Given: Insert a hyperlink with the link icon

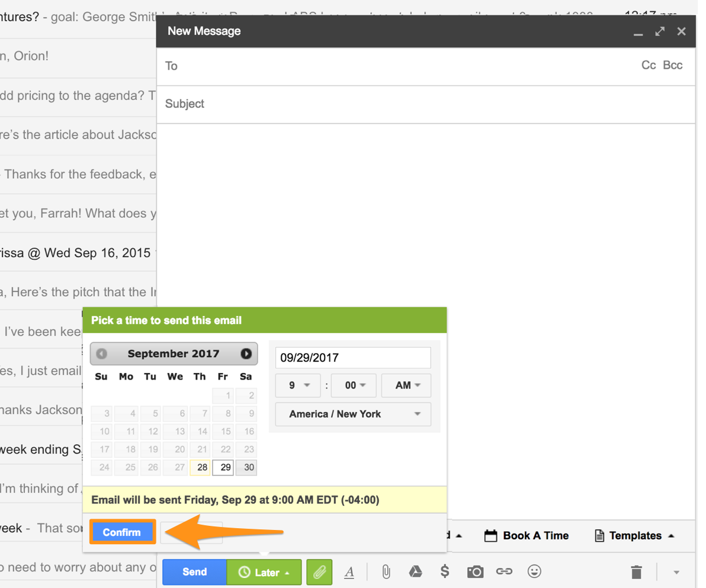Looking at the screenshot, I should [x=505, y=572].
